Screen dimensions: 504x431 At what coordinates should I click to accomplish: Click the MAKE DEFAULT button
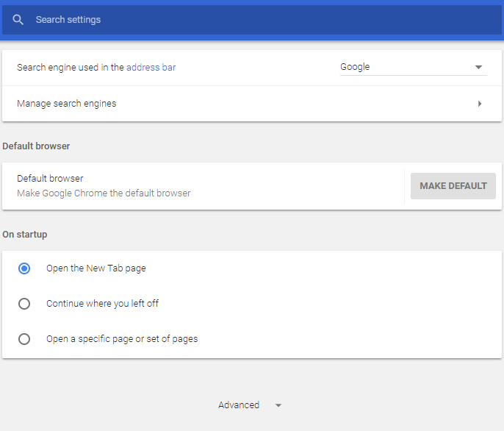point(453,186)
